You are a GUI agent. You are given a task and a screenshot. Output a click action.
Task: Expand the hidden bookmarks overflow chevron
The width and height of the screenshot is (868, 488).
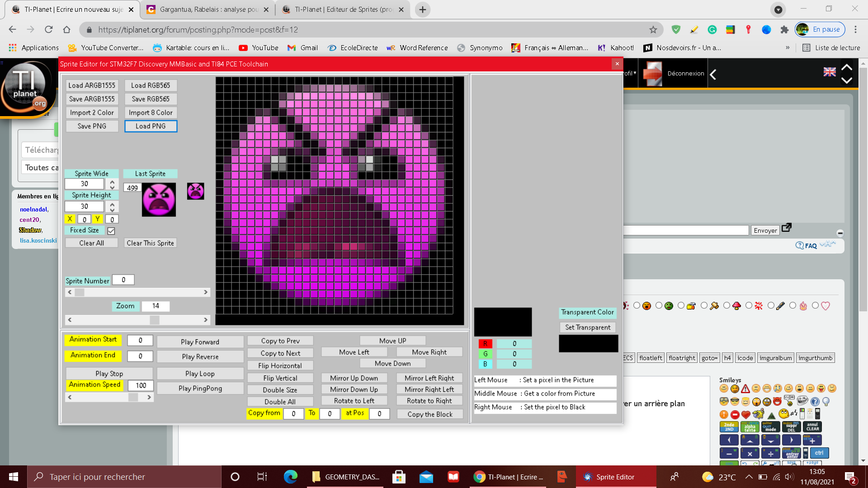pos(788,47)
